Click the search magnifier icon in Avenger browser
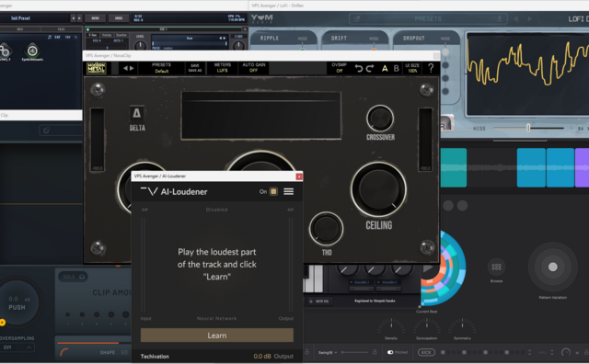The width and height of the screenshot is (589, 364). (x=75, y=37)
